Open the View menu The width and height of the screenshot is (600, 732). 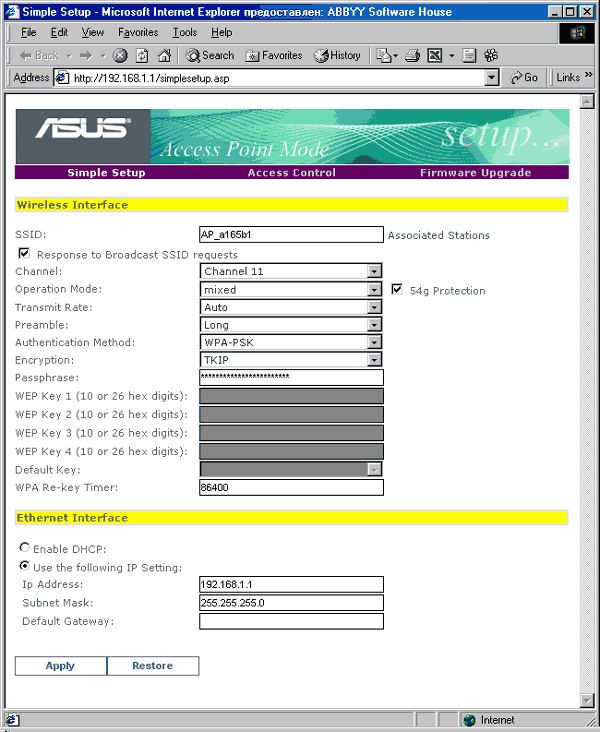pos(92,32)
